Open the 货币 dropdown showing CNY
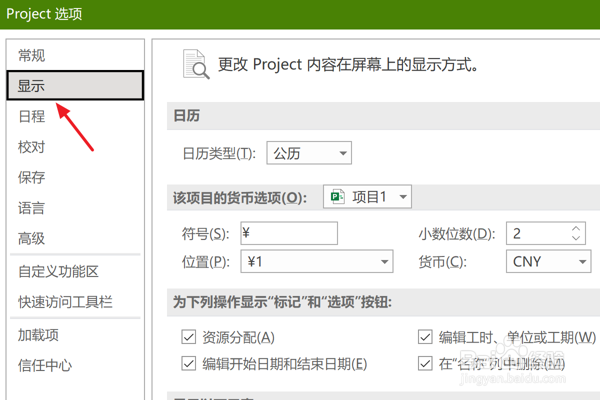Image resolution: width=600 pixels, height=400 pixels. (x=548, y=261)
